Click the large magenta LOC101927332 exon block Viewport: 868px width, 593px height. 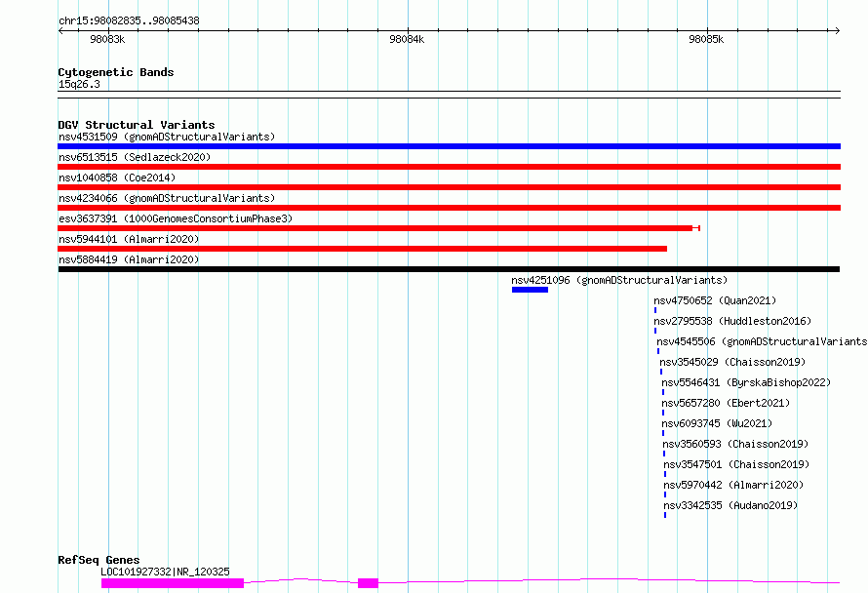173,583
